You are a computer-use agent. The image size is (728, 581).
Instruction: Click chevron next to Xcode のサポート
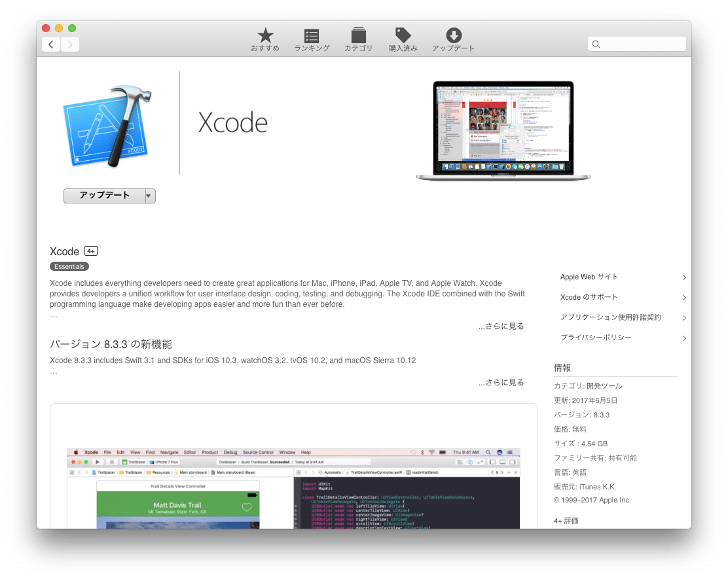684,298
